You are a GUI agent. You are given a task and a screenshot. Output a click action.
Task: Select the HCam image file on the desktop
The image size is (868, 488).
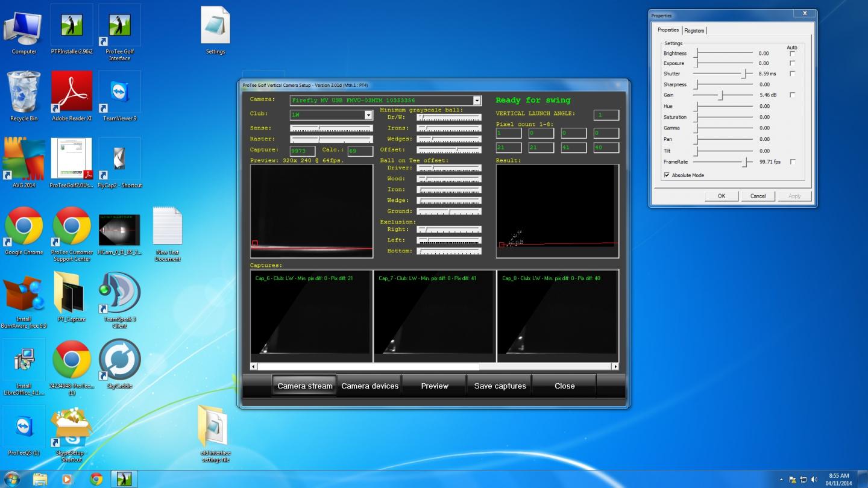click(119, 234)
